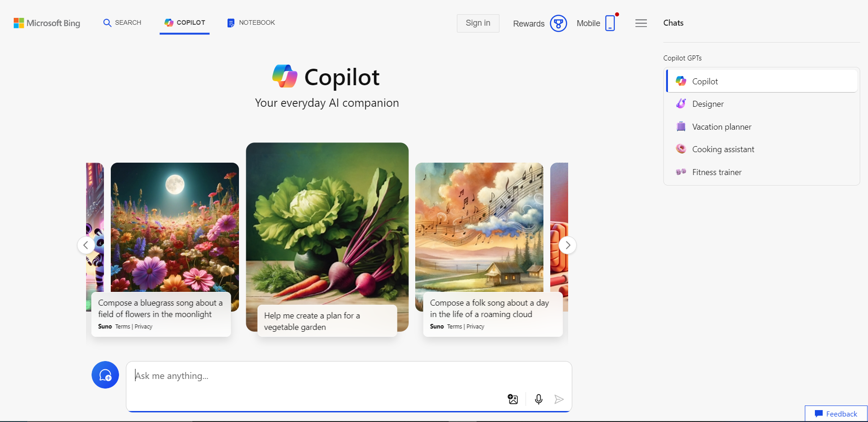Open the Mobile phone icon
Image resolution: width=868 pixels, height=422 pixels.
click(x=610, y=23)
